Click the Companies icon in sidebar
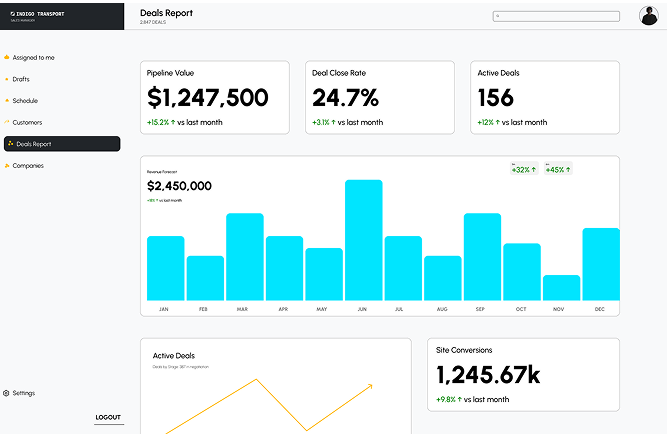 (x=7, y=166)
